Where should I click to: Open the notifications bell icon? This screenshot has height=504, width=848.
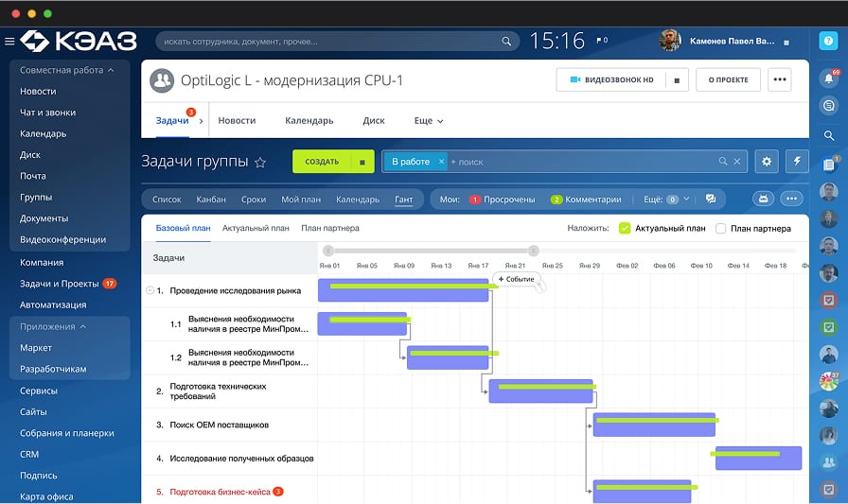pos(828,79)
